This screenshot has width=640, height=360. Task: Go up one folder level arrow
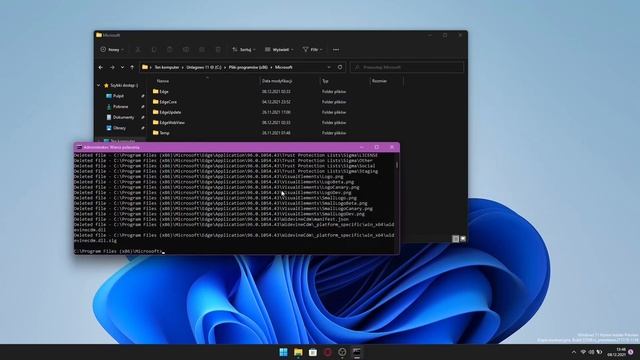pyautogui.click(x=132, y=67)
